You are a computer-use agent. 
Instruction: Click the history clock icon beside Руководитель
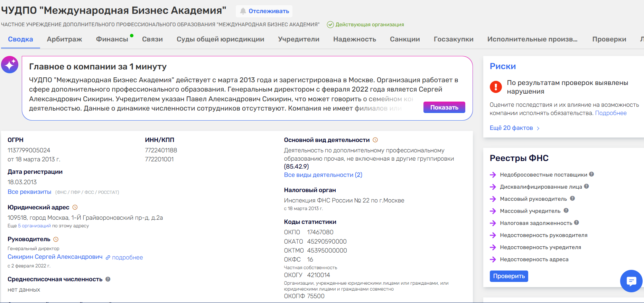pos(56,239)
